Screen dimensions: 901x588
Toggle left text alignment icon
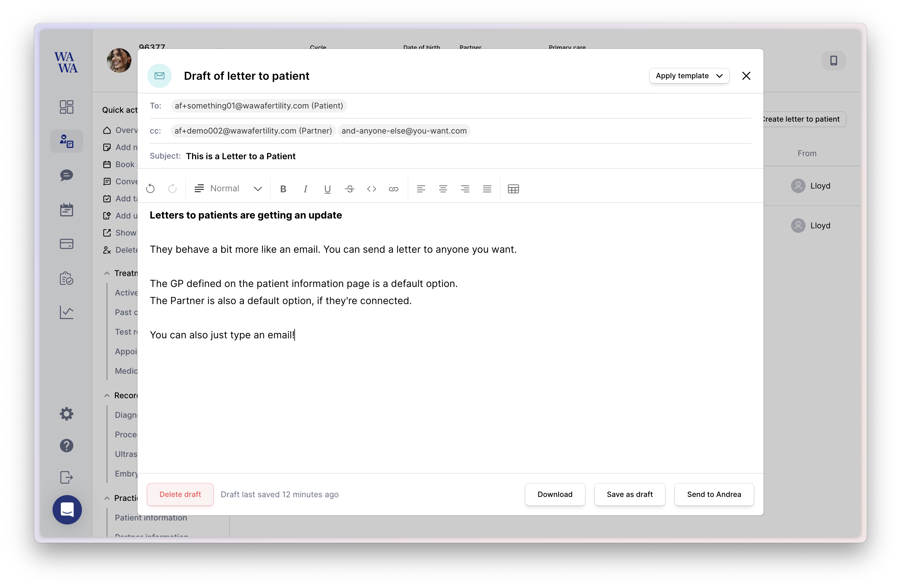coord(421,189)
